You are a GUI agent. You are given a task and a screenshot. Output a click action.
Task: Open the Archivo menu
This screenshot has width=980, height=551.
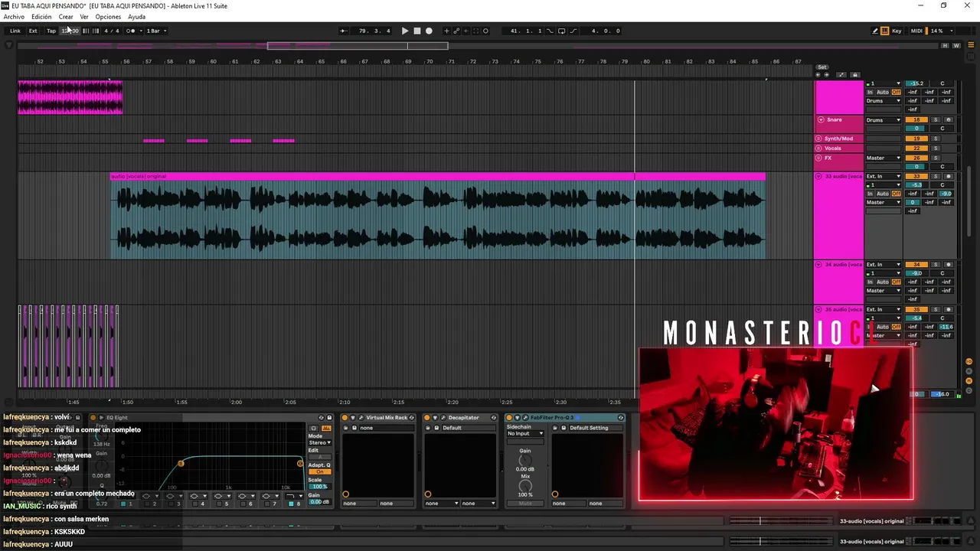[x=14, y=17]
